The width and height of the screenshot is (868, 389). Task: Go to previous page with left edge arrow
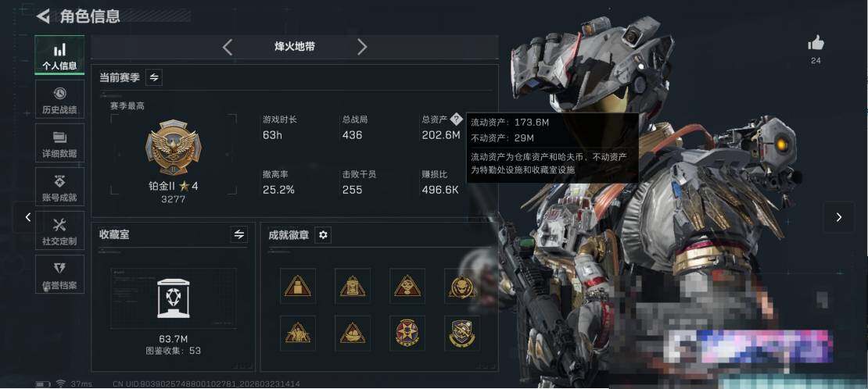[28, 217]
